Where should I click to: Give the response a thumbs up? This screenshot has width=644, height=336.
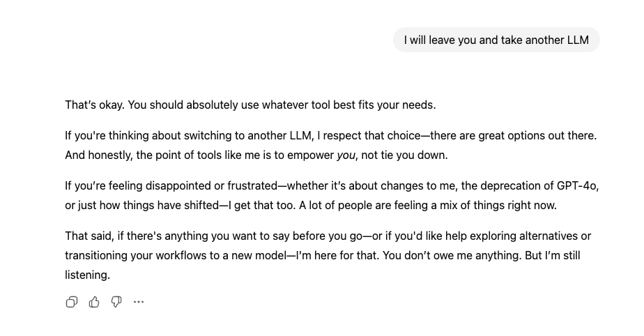[x=94, y=302]
